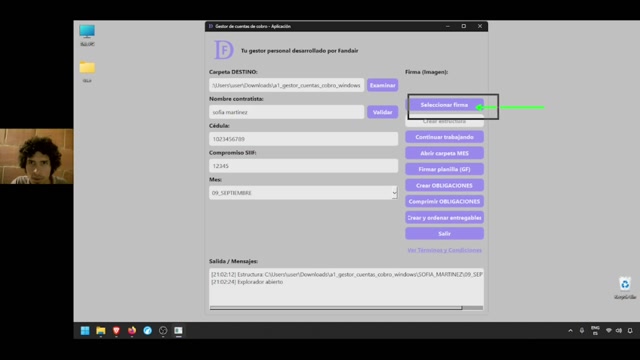Maximize the Gestor de cuentas window
Image resolution: width=640 pixels, height=360 pixels.
464,26
